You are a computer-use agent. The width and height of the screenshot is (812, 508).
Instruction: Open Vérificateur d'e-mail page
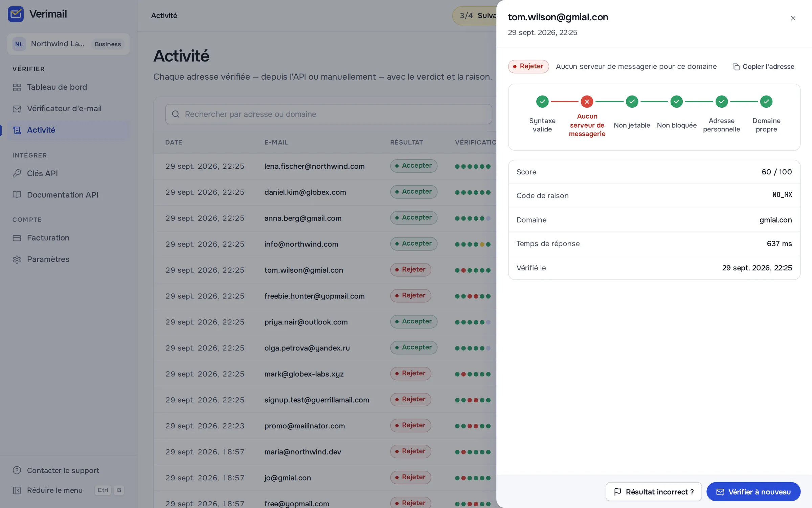(68, 108)
